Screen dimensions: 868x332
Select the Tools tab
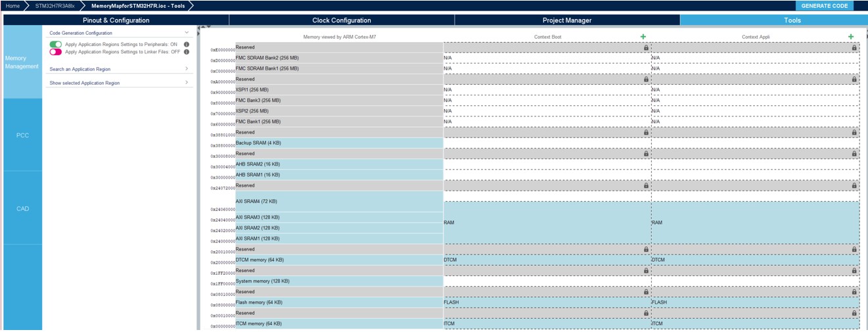pos(792,20)
